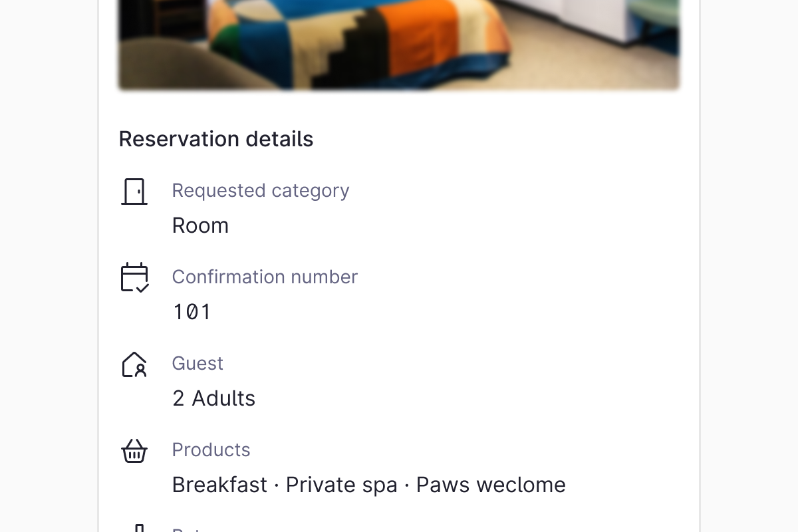Click the Reservation details heading
Image resolution: width=798 pixels, height=532 pixels.
(x=215, y=139)
